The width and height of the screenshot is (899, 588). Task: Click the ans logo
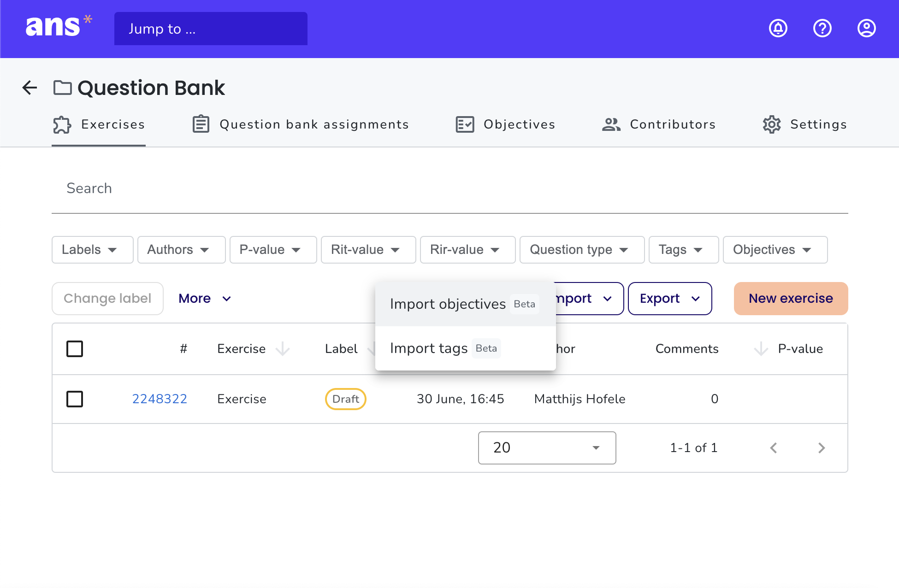coord(59,26)
